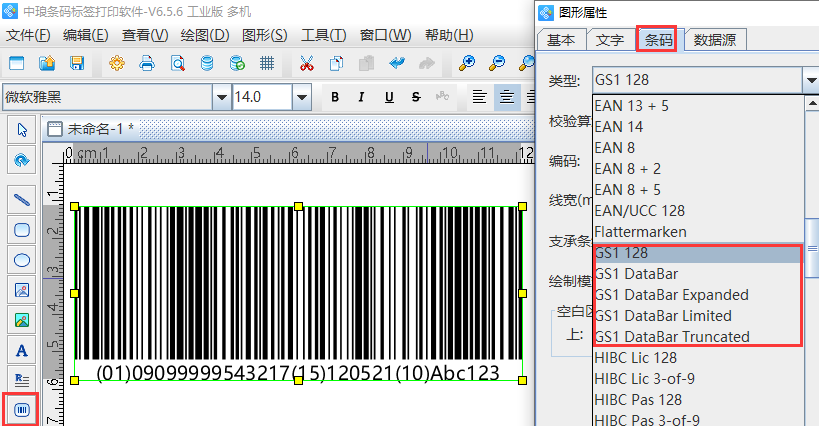Open the 工具(T) menu

click(324, 36)
